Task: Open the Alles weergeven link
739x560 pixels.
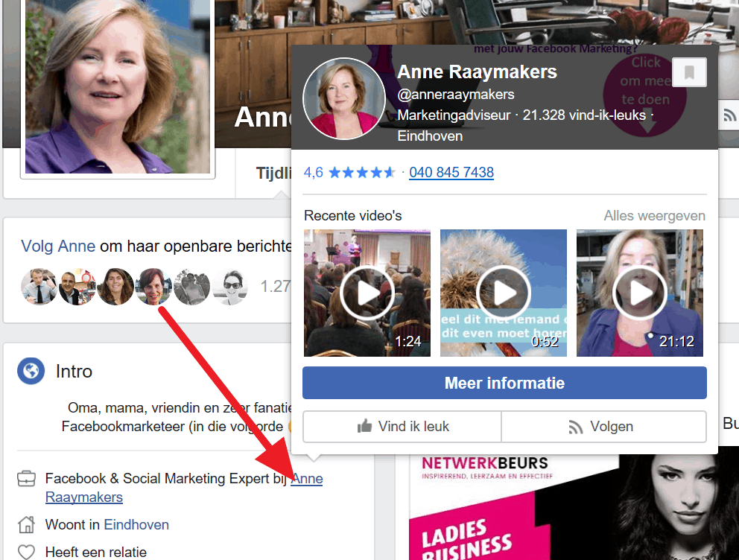Action: [x=655, y=216]
